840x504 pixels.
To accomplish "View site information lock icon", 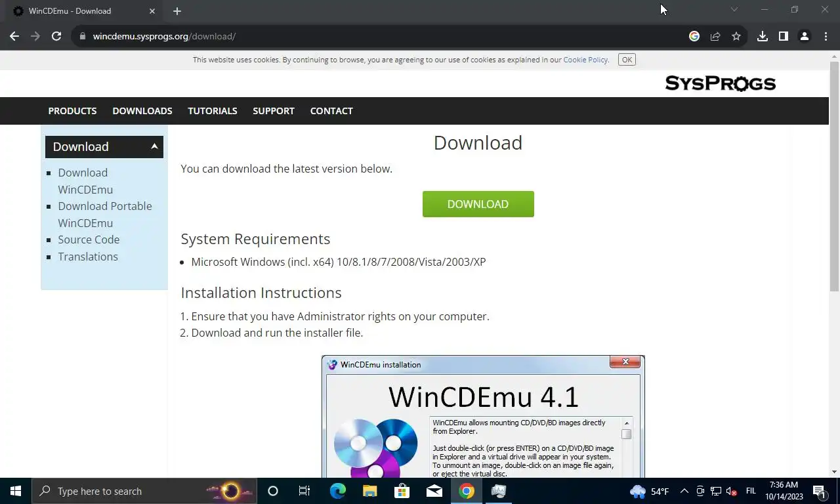I will pyautogui.click(x=82, y=36).
